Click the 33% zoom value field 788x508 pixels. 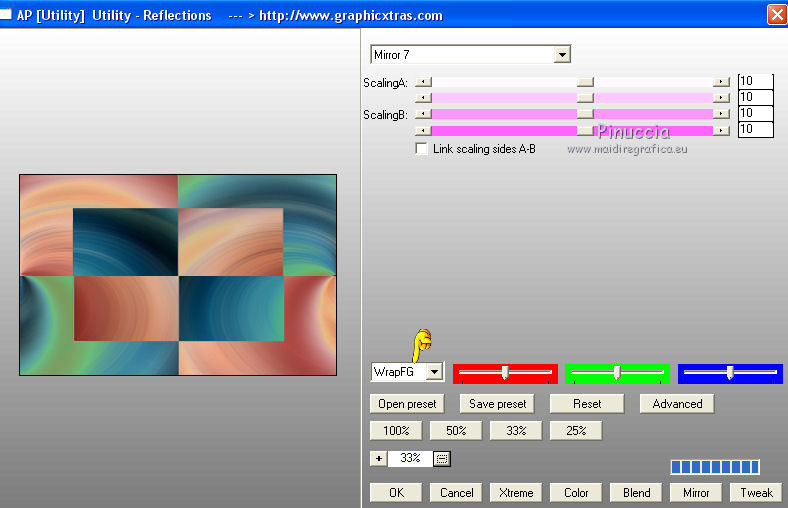pyautogui.click(x=410, y=458)
